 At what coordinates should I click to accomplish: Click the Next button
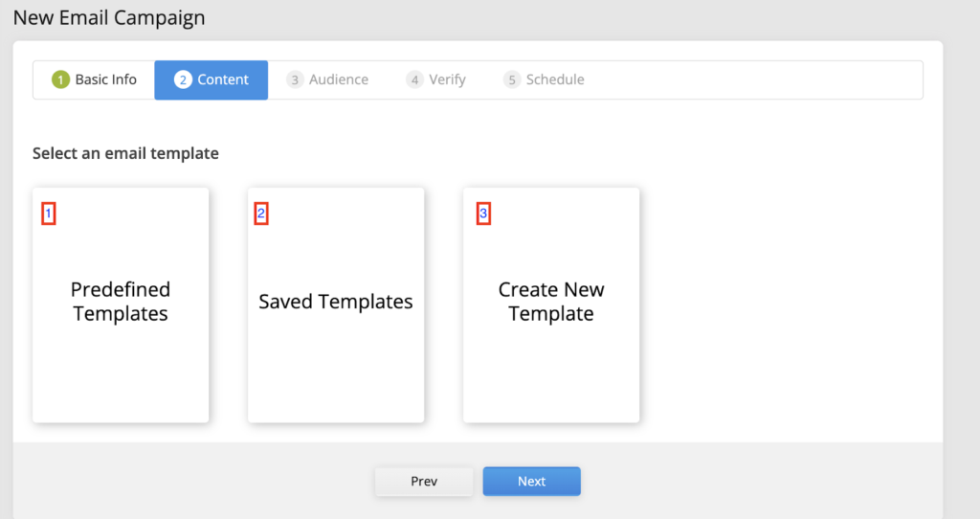pyautogui.click(x=532, y=482)
